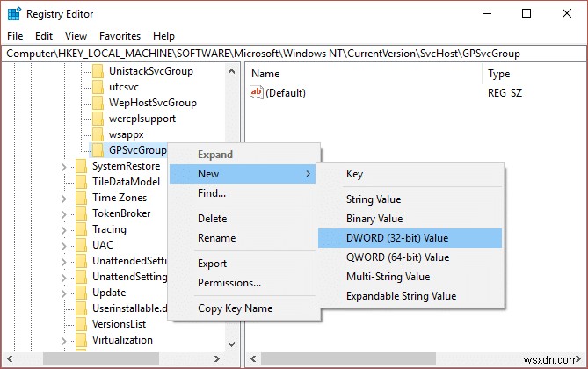Click the SystemRestore folder icon
The height and width of the screenshot is (369, 588).
tap(82, 166)
